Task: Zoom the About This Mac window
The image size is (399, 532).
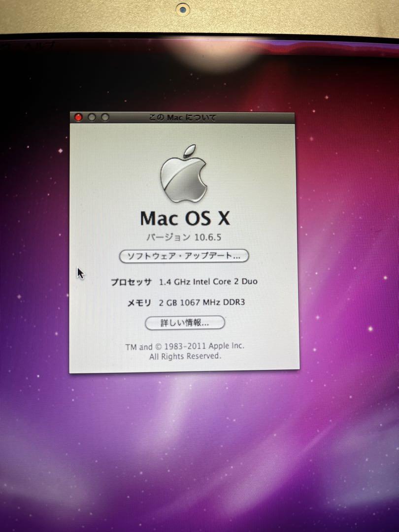Action: [105, 117]
